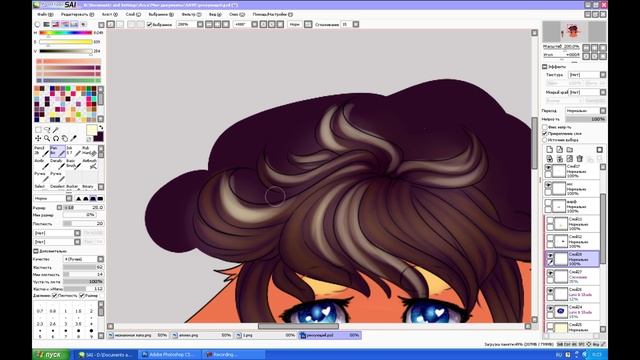Choose the Acrylic brush preset
This screenshot has height=360, width=640.
(41, 164)
